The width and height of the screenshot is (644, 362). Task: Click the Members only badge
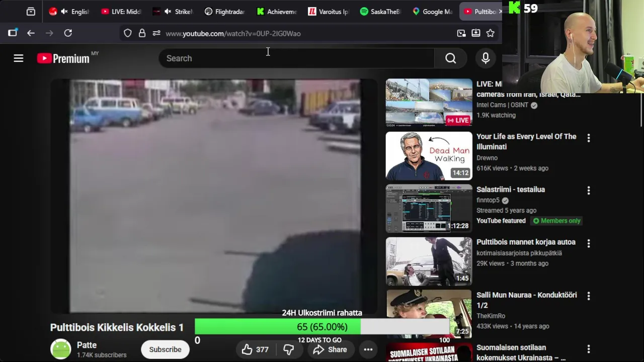556,221
